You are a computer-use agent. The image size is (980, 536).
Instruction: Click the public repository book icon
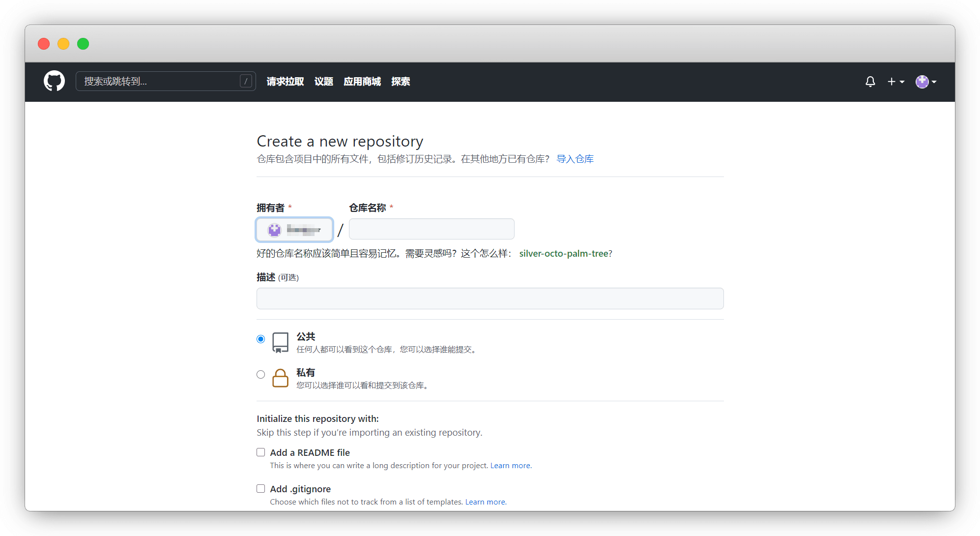(280, 342)
